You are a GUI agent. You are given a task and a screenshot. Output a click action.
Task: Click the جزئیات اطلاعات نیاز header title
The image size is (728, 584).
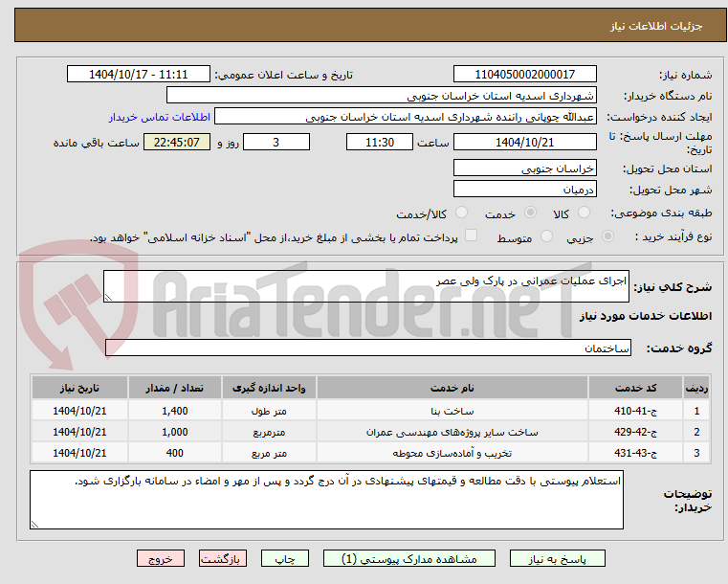tap(656, 26)
